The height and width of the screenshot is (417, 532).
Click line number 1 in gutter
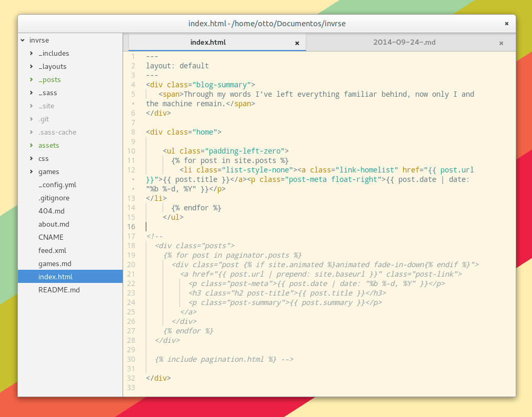point(133,56)
